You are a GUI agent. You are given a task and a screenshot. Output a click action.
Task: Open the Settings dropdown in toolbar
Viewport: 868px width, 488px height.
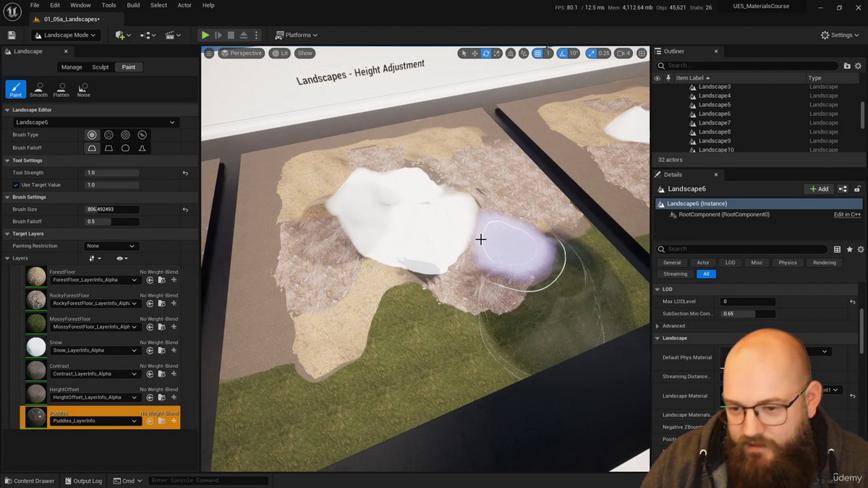(x=841, y=35)
